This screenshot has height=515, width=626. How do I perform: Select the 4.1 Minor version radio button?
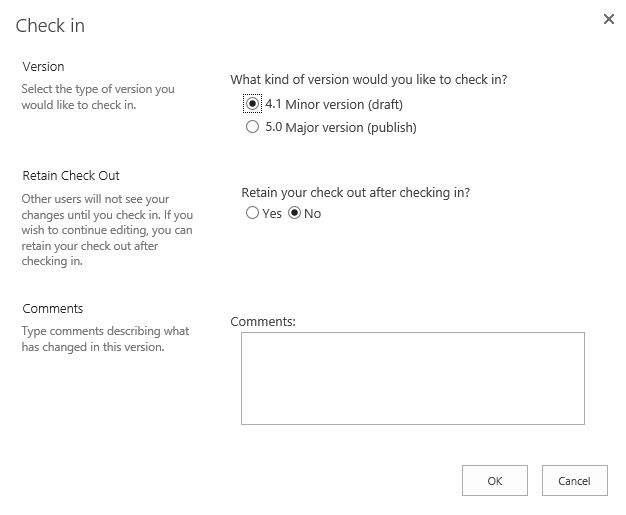coord(253,104)
